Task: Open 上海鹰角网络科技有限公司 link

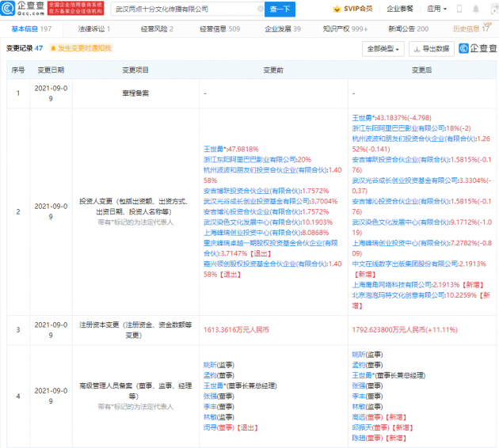Action: (x=391, y=285)
